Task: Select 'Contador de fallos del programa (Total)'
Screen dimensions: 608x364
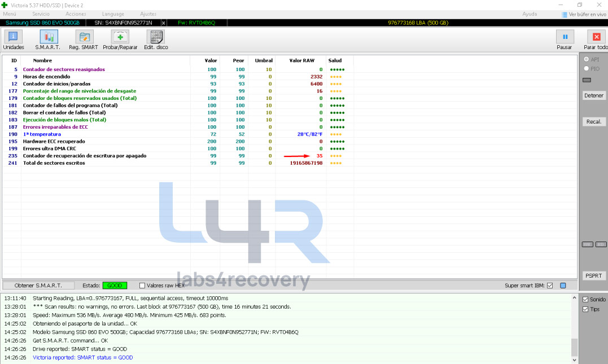Action: point(178,106)
